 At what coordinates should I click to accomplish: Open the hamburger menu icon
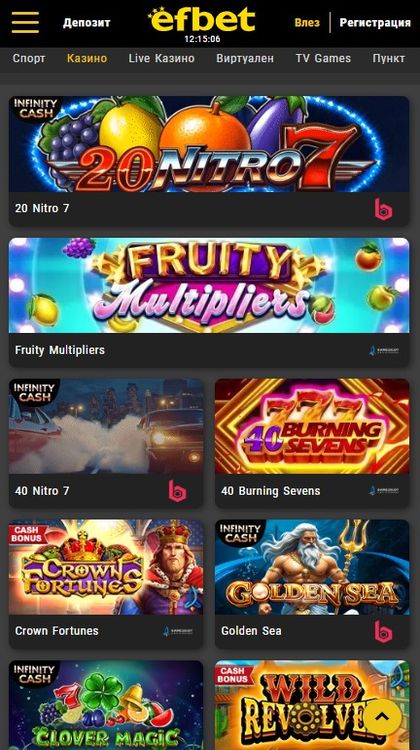(25, 22)
